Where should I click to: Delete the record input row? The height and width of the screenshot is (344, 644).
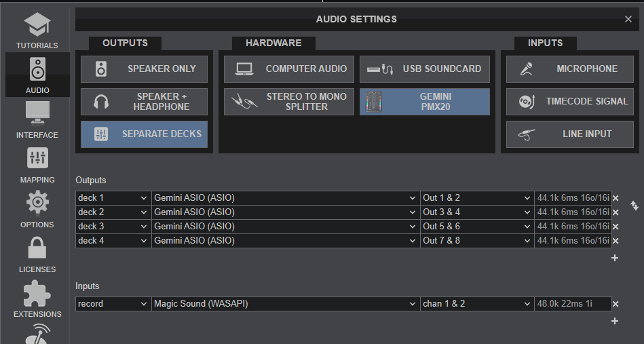615,304
